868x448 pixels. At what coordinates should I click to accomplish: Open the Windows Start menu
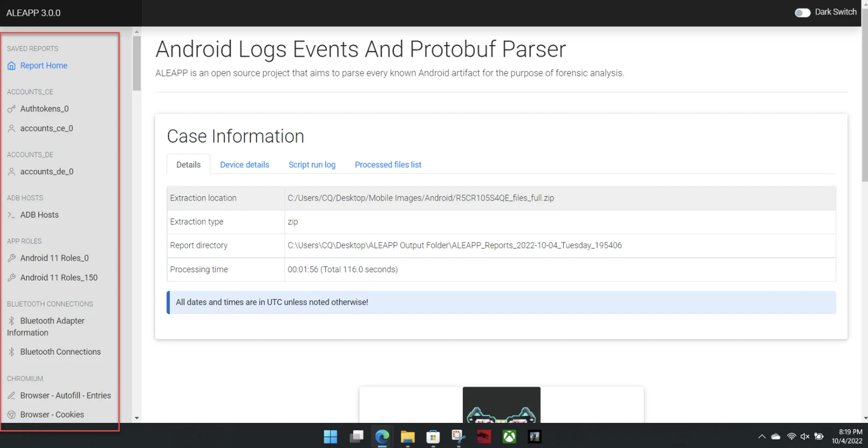pos(330,437)
